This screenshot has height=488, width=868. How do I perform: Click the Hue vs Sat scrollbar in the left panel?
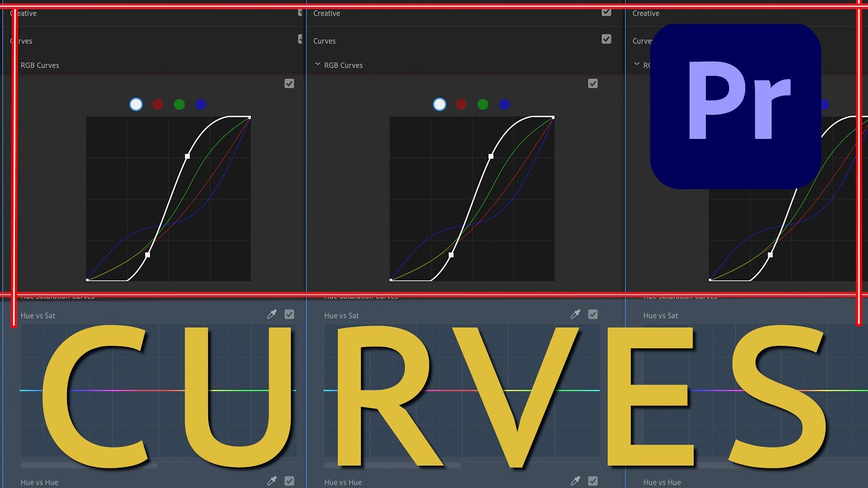tap(89, 466)
